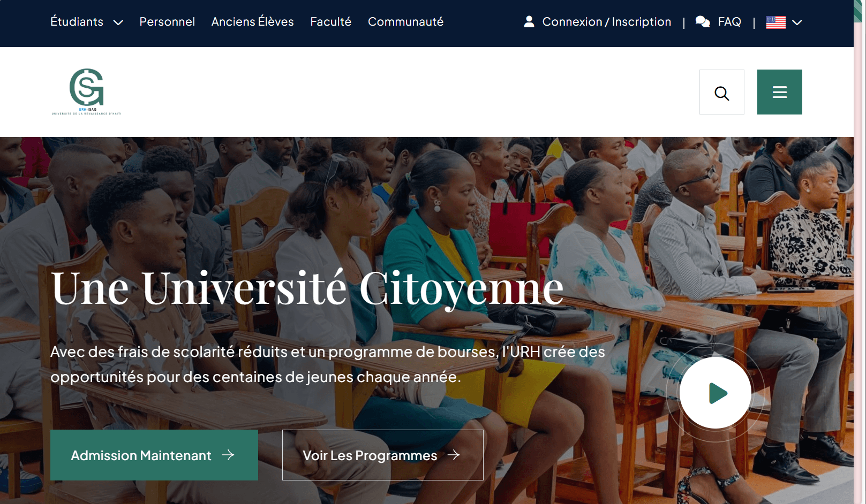Open the Communauté menu item
866x504 pixels.
pyautogui.click(x=405, y=22)
